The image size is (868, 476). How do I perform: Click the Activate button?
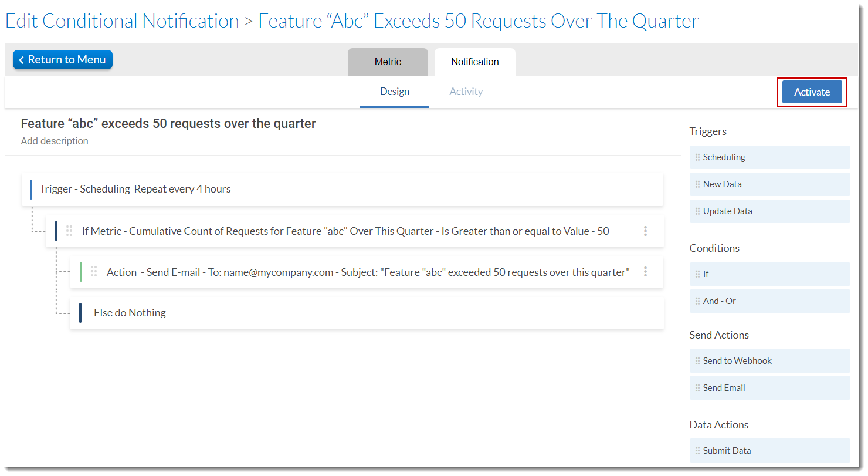coord(812,92)
